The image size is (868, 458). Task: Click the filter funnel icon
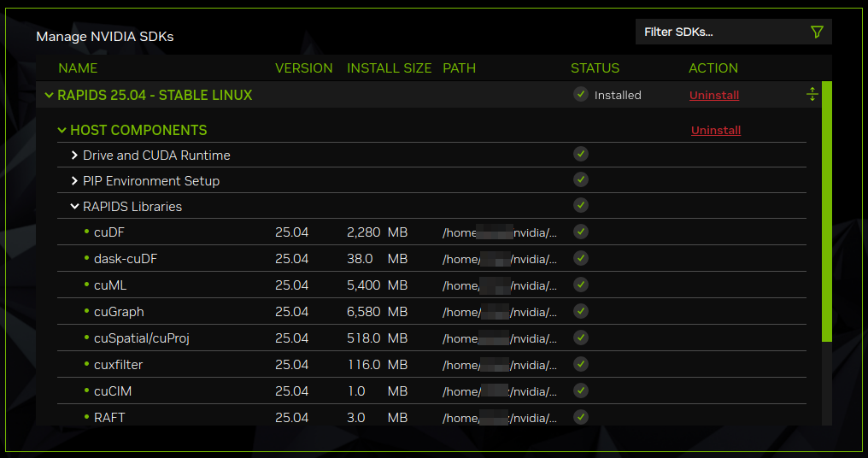816,32
